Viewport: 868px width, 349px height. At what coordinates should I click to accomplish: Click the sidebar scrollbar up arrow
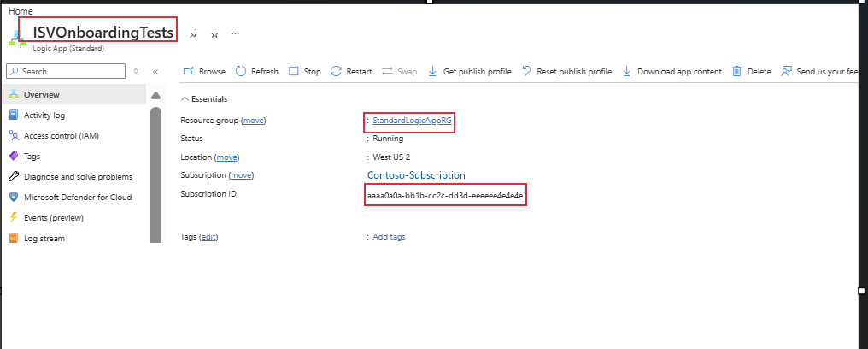(x=155, y=95)
